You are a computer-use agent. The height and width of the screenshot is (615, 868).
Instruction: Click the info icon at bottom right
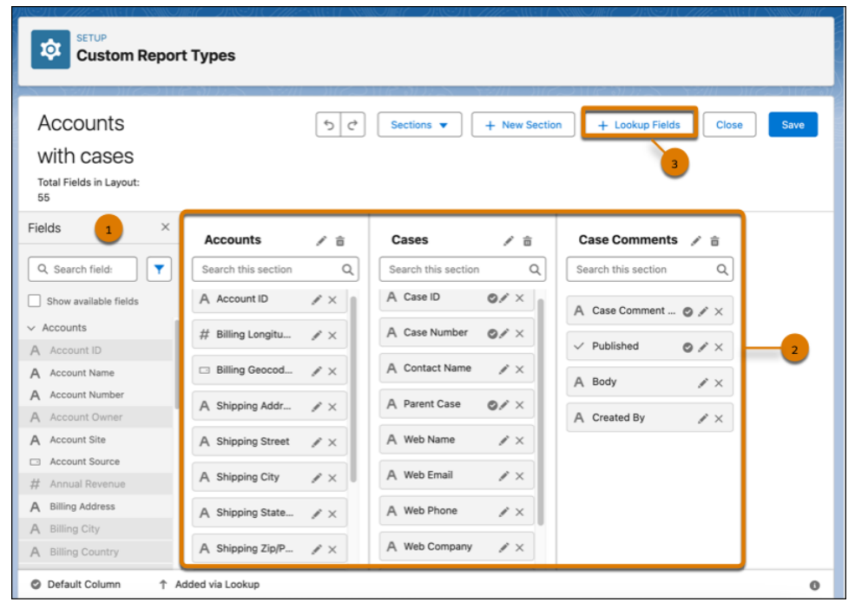[814, 586]
